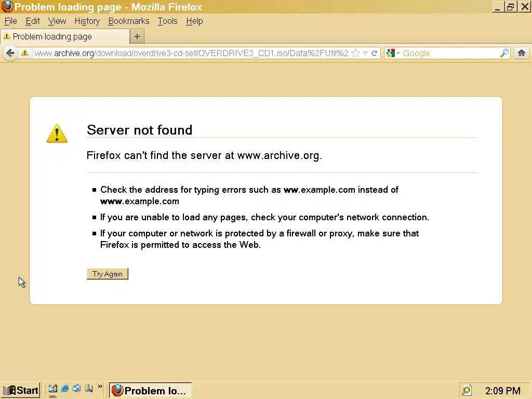Close the Firefox window
Viewport: 532px width, 399px height.
click(525, 7)
